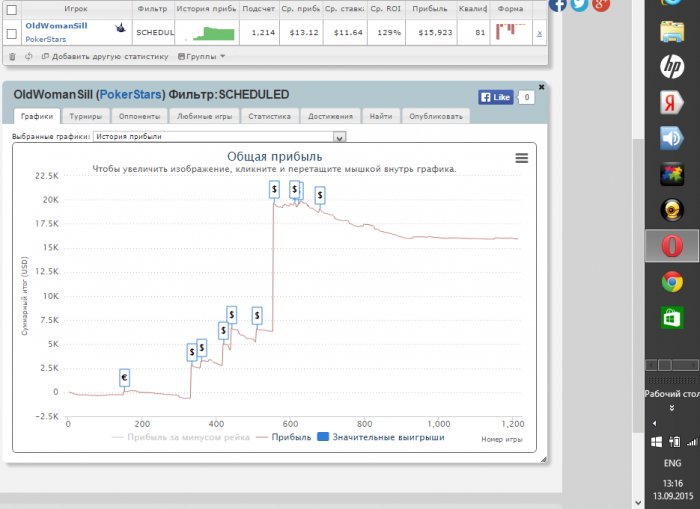This screenshot has height=509, width=700.
Task: Click the network signal tray icon
Action: (692, 442)
